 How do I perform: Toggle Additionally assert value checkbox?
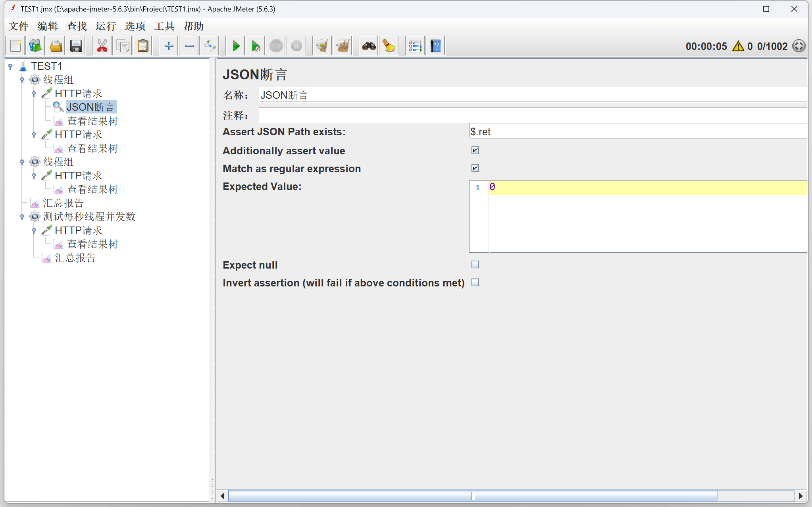pyautogui.click(x=475, y=150)
